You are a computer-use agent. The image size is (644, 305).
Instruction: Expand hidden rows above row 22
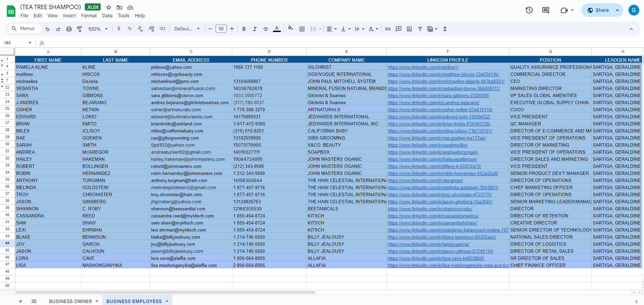2,87
